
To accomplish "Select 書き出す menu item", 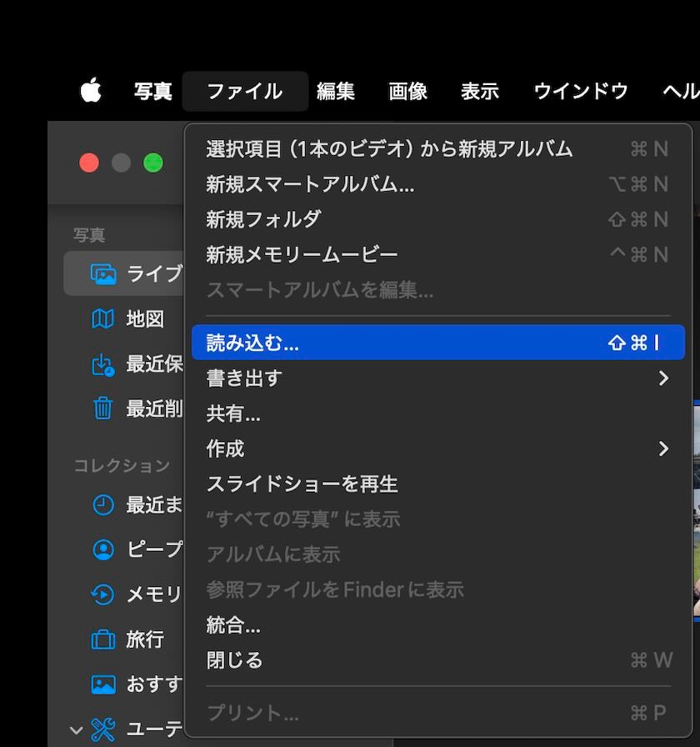I will (438, 379).
